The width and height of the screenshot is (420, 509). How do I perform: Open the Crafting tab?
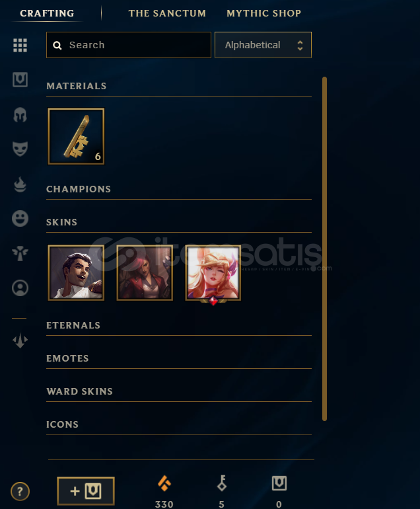[47, 13]
